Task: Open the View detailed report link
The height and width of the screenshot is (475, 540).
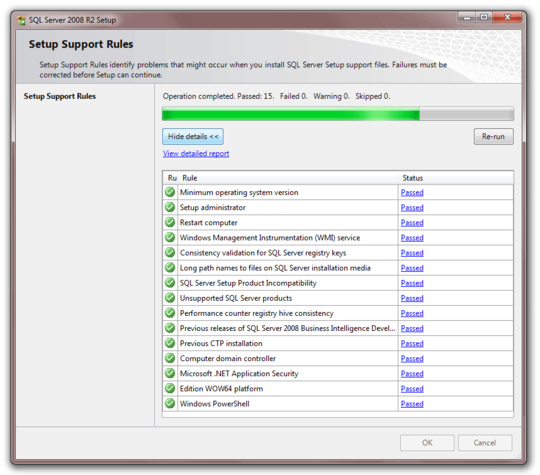Action: coord(196,154)
